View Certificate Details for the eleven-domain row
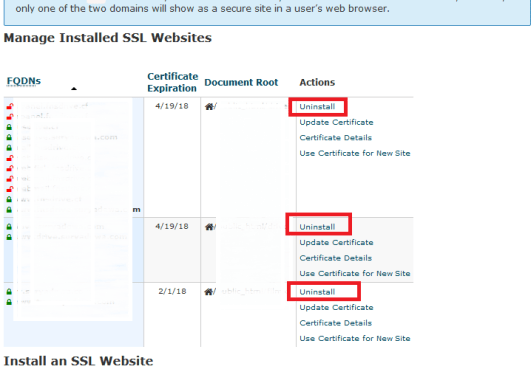531x372 pixels. (336, 138)
